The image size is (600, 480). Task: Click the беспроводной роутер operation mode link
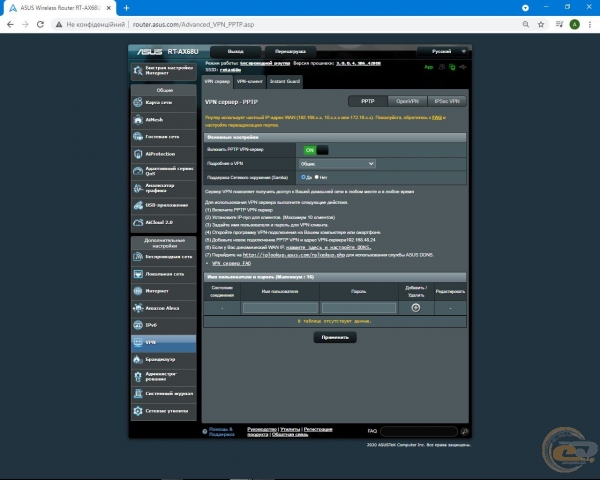coord(265,63)
